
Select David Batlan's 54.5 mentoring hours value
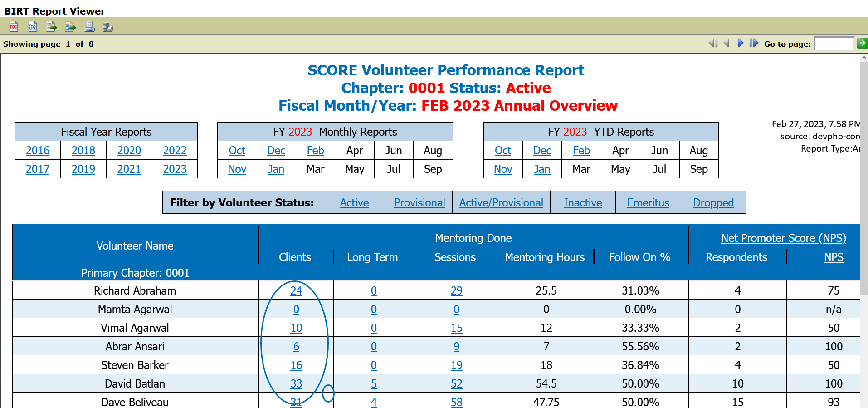(x=546, y=383)
